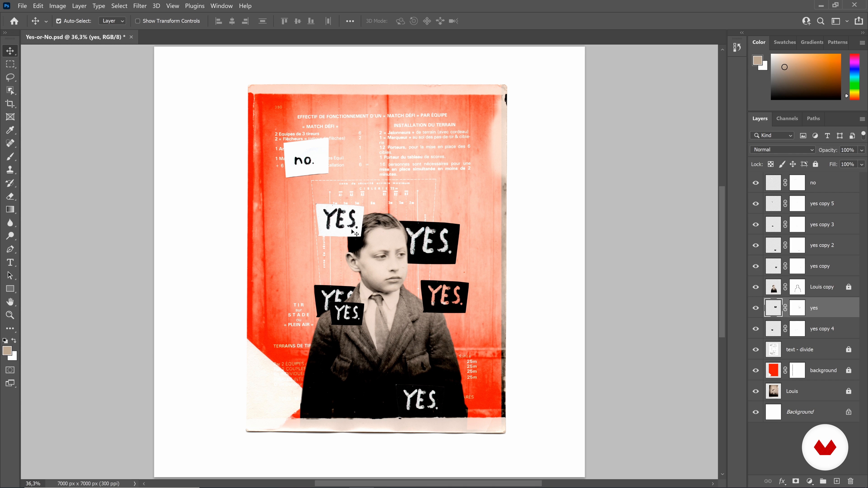868x488 pixels.
Task: Select the Clone Stamp tool
Action: click(10, 170)
